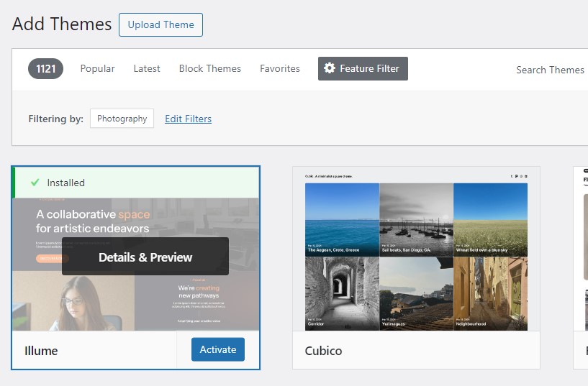Click the Installed status text
This screenshot has height=386, width=588.
(x=66, y=183)
